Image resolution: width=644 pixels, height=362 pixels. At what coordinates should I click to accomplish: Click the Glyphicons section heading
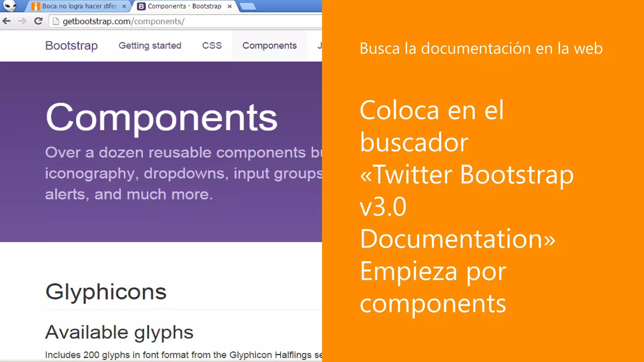click(106, 292)
